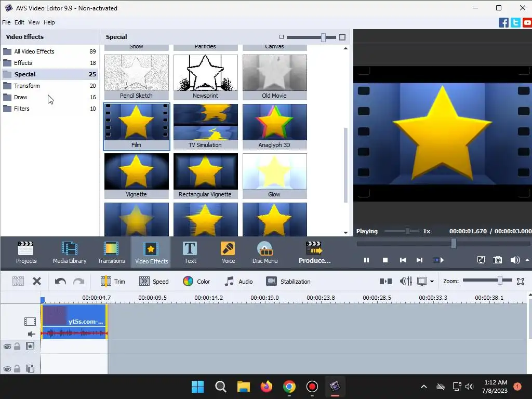Image resolution: width=532 pixels, height=399 pixels.
Task: Select the Old Movie effect thumbnail
Action: (x=274, y=77)
